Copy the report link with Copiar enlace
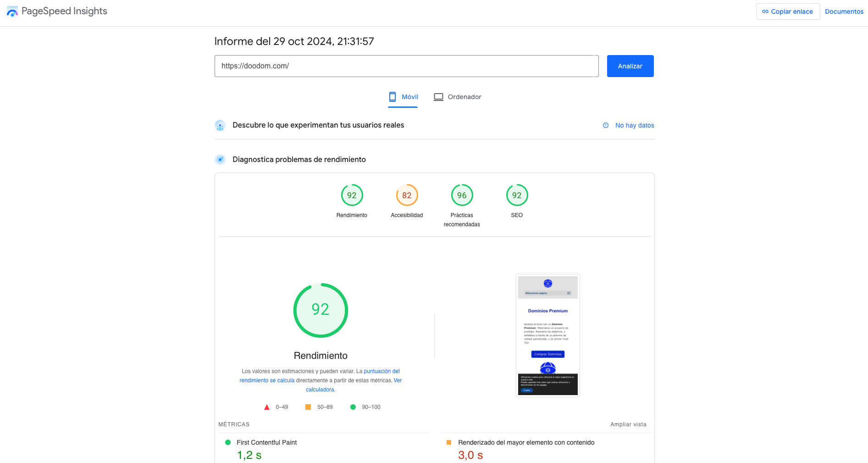The height and width of the screenshot is (463, 868). (x=788, y=11)
